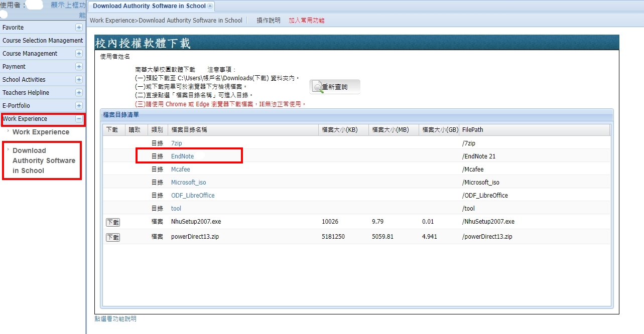Screen dimensions: 644x334
Task: Sort by 下載 column header
Action: [113, 129]
